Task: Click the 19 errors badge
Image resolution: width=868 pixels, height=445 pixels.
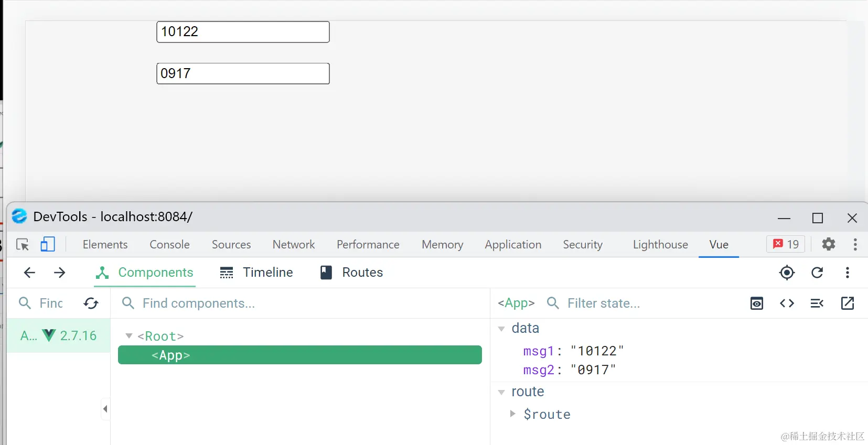Action: (786, 244)
